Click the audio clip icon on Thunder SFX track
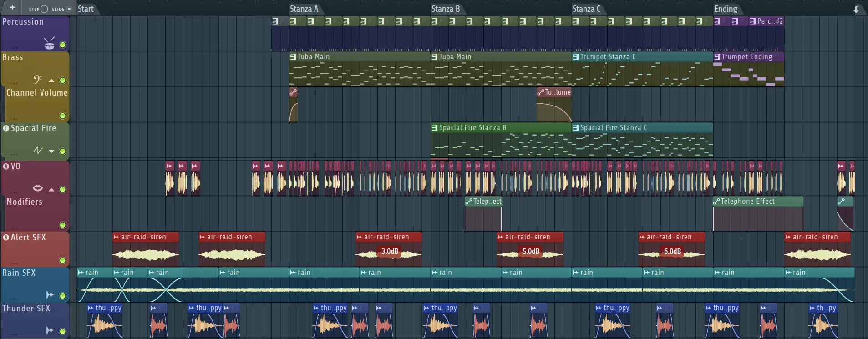 tap(50, 330)
